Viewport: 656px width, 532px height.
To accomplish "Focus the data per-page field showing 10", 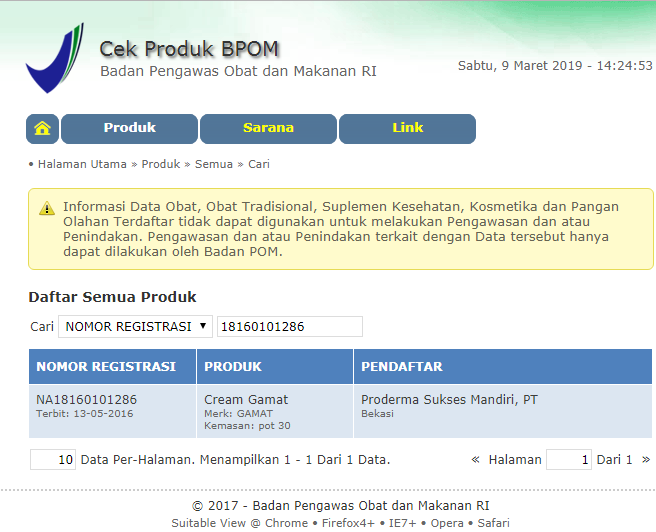I will tap(53, 460).
